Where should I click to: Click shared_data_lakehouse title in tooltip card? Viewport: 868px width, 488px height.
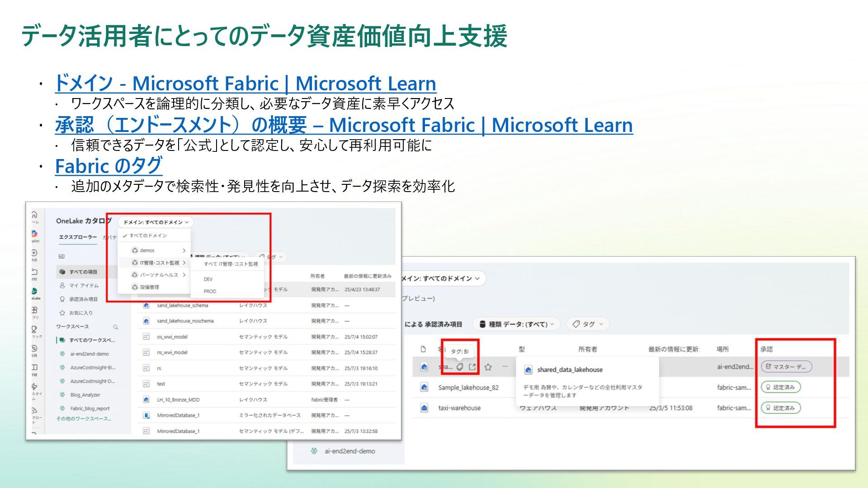(x=570, y=370)
